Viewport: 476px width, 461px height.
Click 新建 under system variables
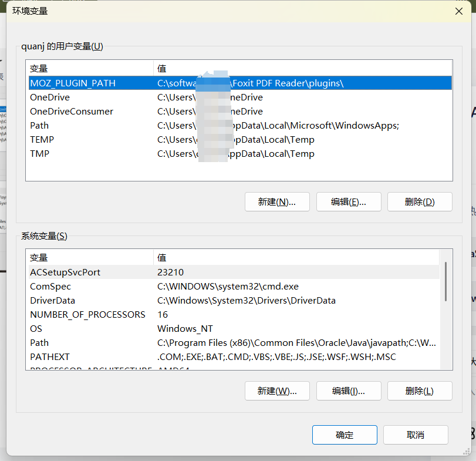277,391
